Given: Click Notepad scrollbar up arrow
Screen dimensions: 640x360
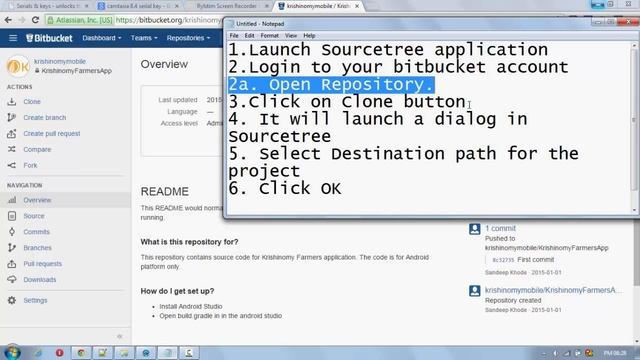Looking at the screenshot, I should 634,45.
